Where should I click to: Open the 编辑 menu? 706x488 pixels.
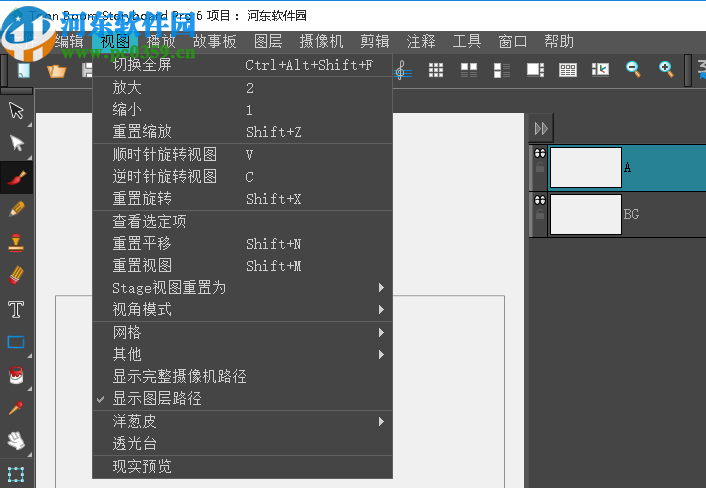(x=69, y=42)
